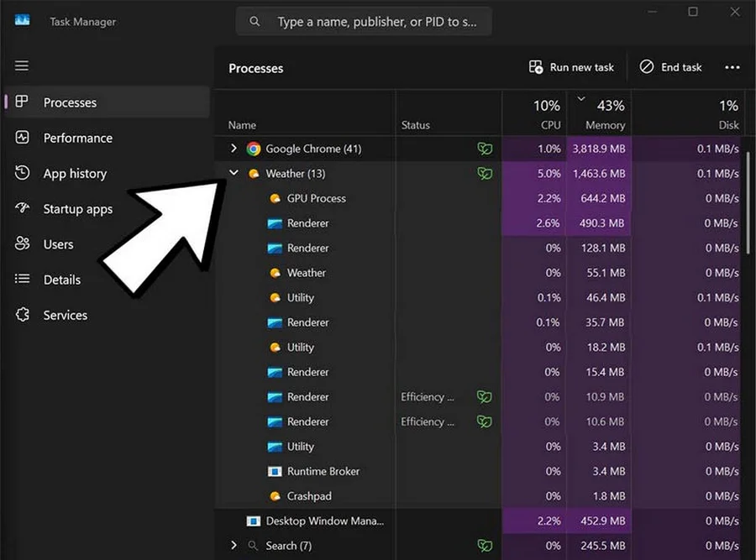Sort by the Disk column header
This screenshot has width=756, height=560.
pyautogui.click(x=688, y=113)
